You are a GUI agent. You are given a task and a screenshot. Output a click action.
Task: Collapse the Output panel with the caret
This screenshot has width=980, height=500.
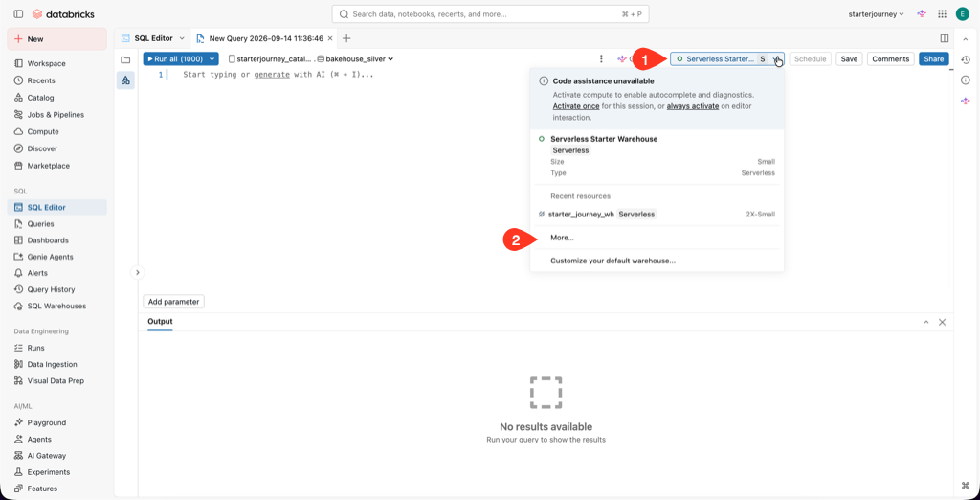point(926,322)
